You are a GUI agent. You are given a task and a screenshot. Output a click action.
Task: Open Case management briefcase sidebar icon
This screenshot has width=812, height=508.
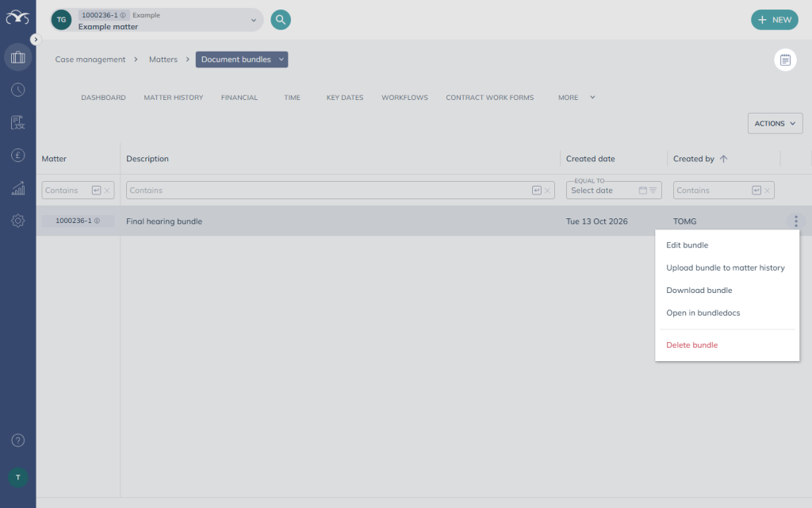pos(18,57)
